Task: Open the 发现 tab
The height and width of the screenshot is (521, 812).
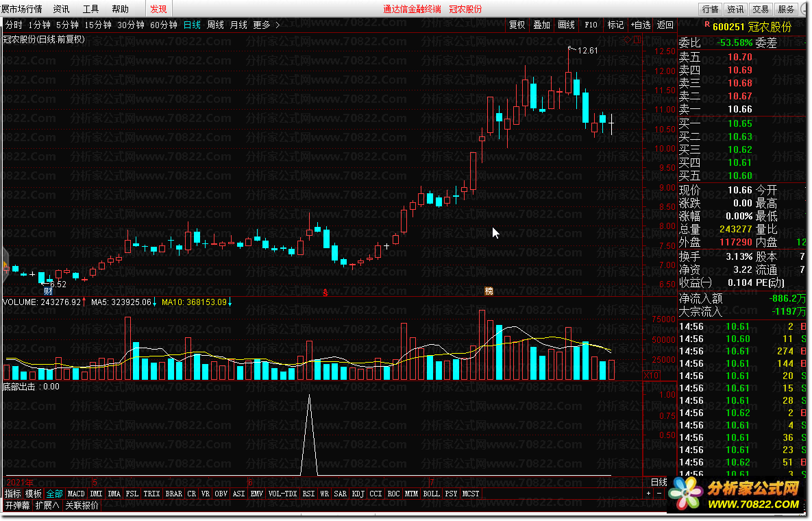Action: coord(158,9)
